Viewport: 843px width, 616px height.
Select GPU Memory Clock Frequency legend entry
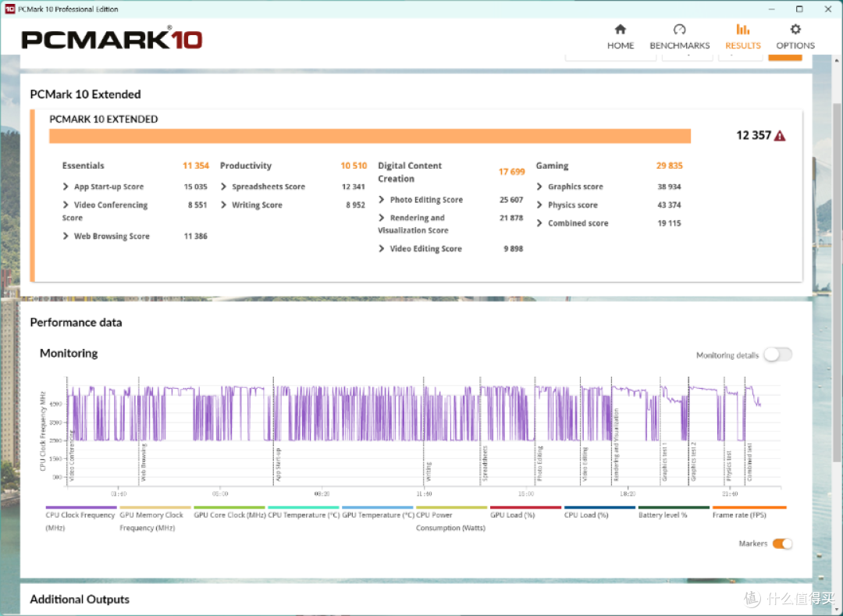click(x=155, y=518)
